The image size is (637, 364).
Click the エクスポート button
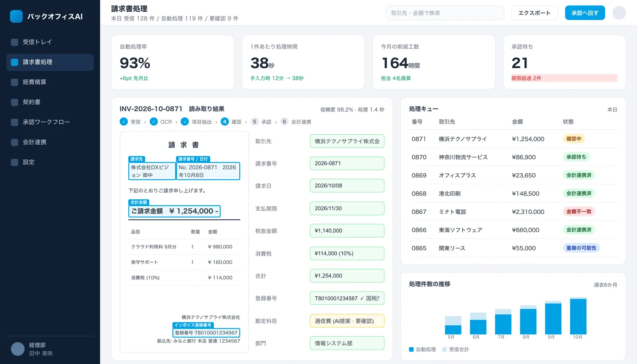pos(535,13)
